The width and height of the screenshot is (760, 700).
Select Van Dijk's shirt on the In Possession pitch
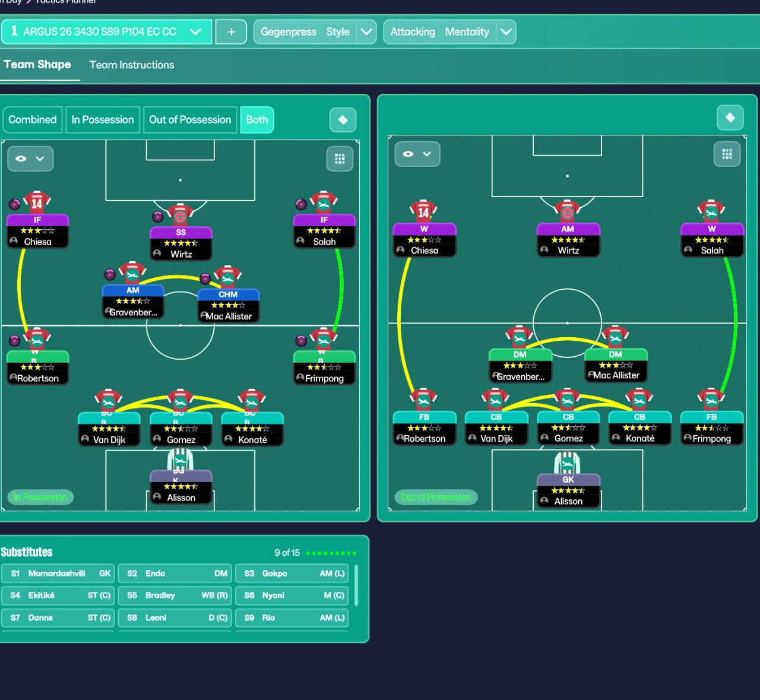[109, 401]
